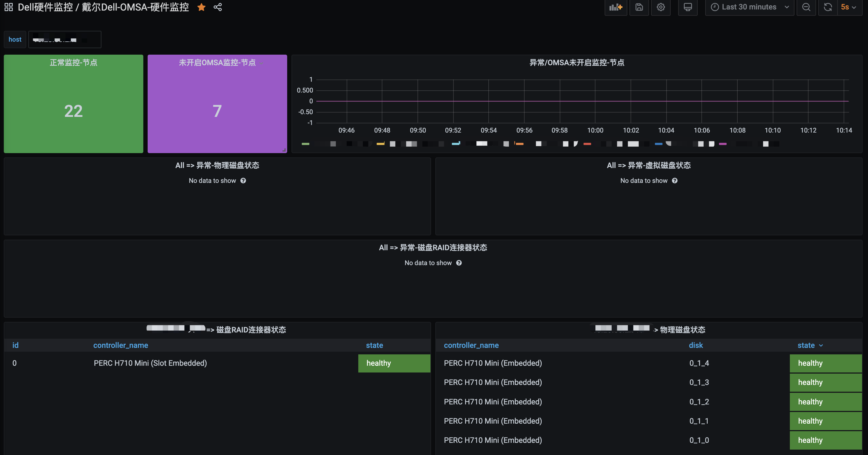Refresh the dashboard now
This screenshot has height=455, width=868.
point(827,7)
